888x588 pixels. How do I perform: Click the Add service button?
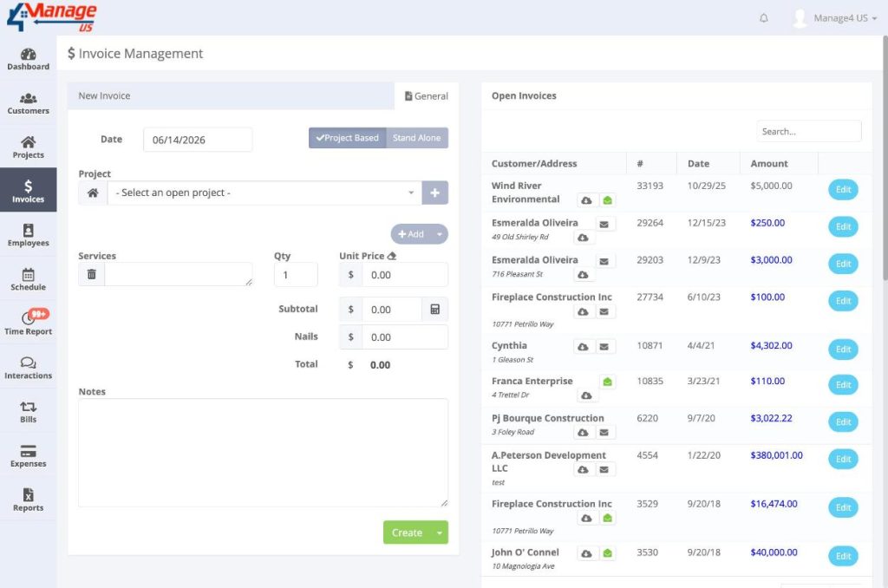click(411, 234)
